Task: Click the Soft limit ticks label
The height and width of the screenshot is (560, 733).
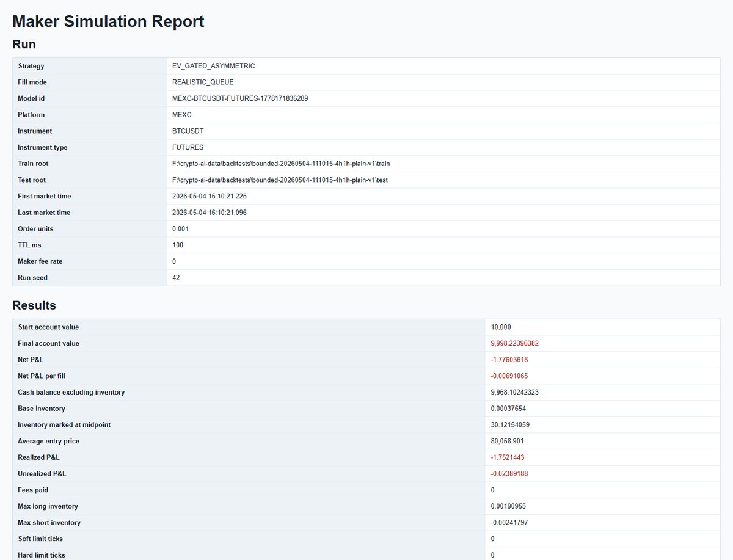Action: (x=40, y=539)
